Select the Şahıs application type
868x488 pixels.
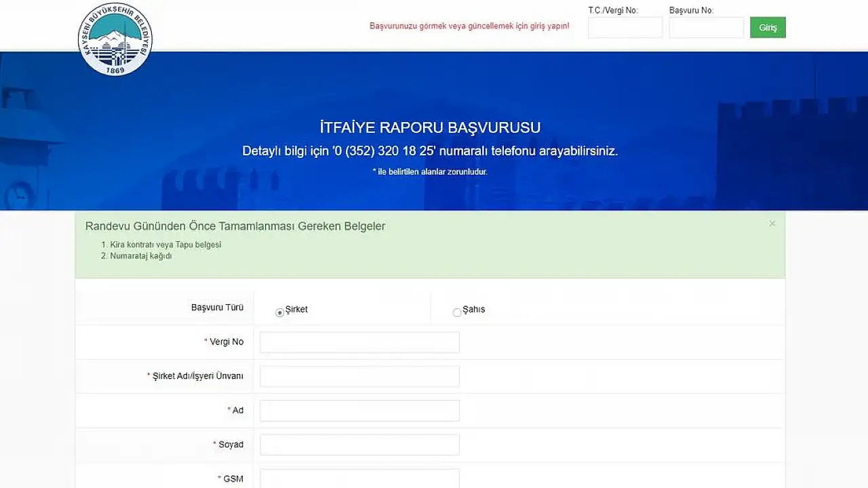(x=457, y=312)
